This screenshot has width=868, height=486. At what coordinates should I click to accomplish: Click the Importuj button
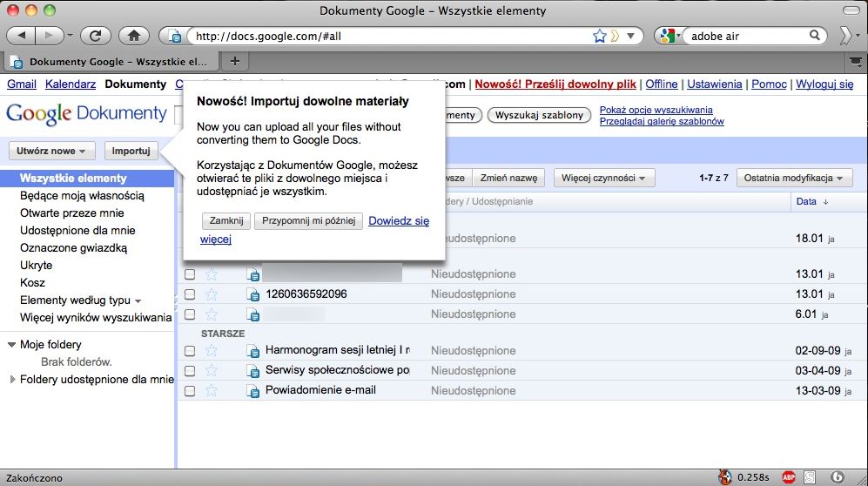131,151
